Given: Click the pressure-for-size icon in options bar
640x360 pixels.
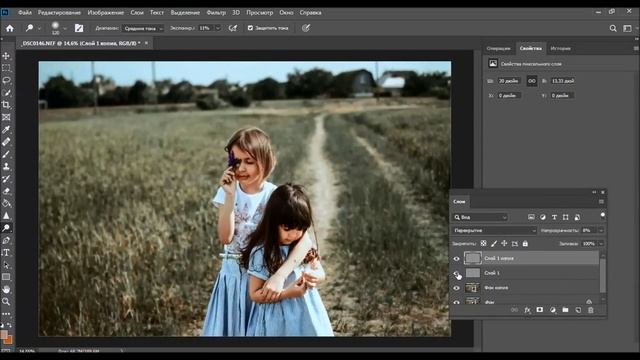Looking at the screenshot, I should (x=306, y=28).
